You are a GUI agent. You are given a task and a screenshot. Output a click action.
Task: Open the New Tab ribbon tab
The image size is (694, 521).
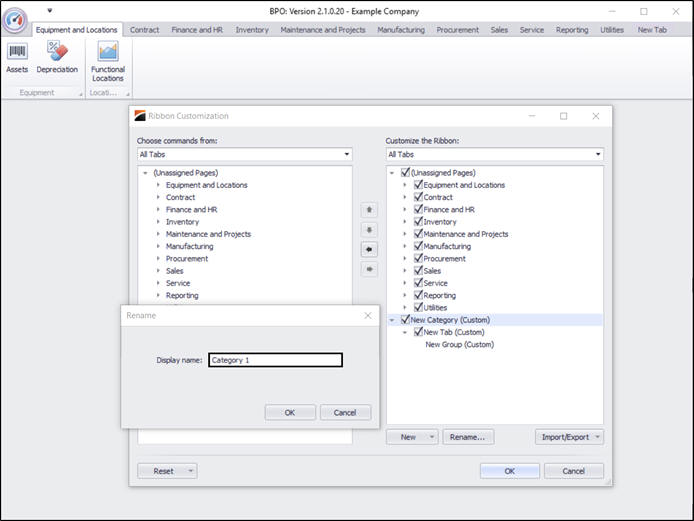[652, 30]
